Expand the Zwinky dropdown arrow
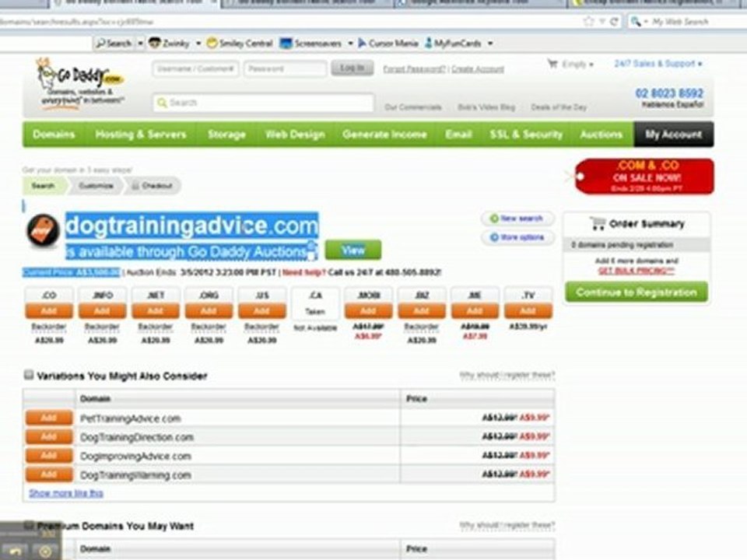Image resolution: width=747 pixels, height=560 pixels. pyautogui.click(x=198, y=44)
